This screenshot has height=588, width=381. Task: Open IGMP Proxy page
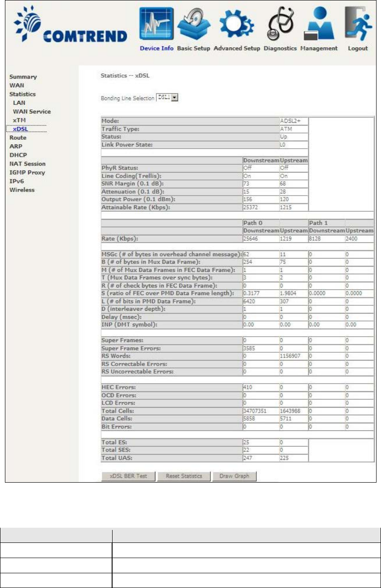coord(27,172)
